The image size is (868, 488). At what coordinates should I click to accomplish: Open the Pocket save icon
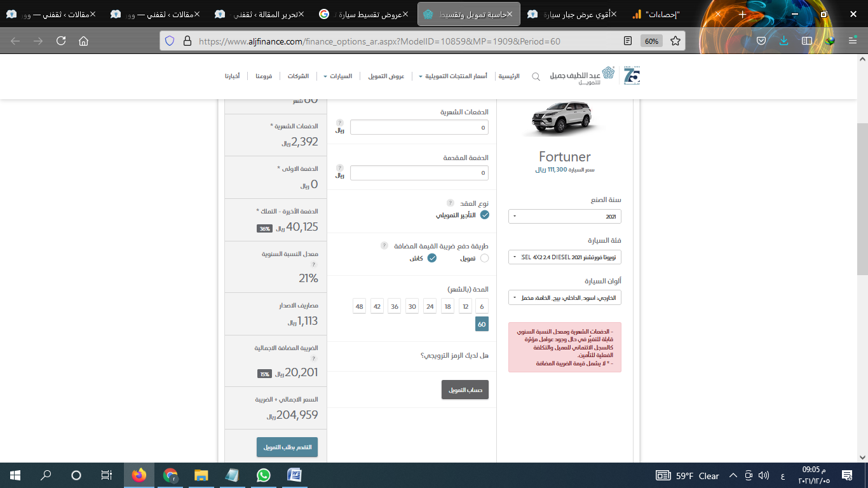tap(761, 41)
